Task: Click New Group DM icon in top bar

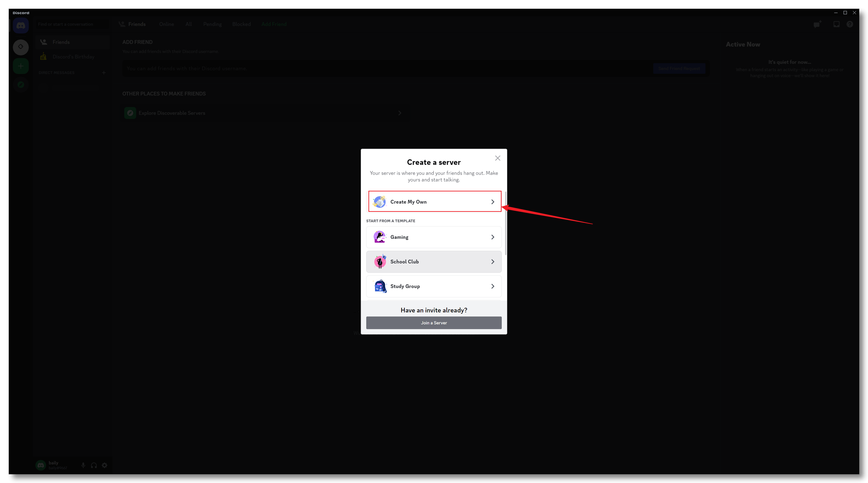Action: pyautogui.click(x=817, y=24)
